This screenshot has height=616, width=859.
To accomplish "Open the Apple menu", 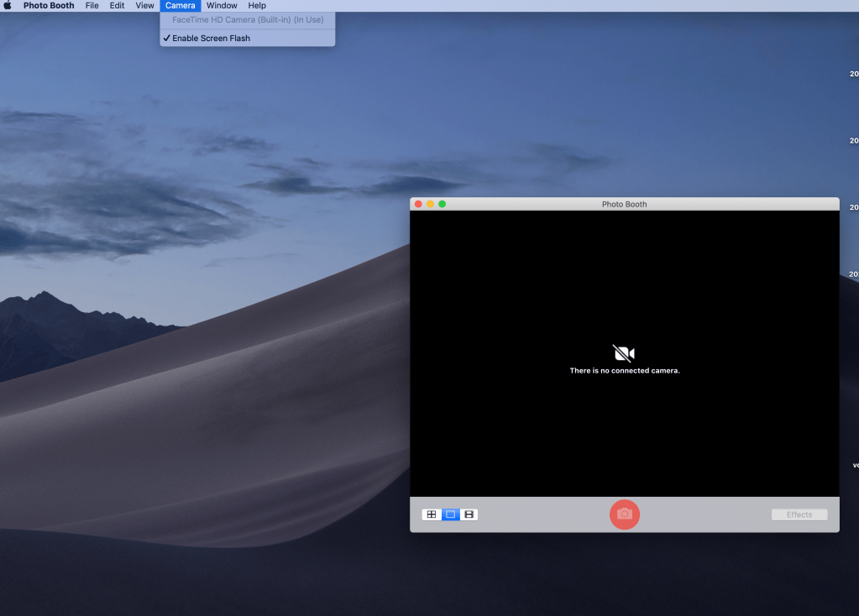I will (8, 6).
